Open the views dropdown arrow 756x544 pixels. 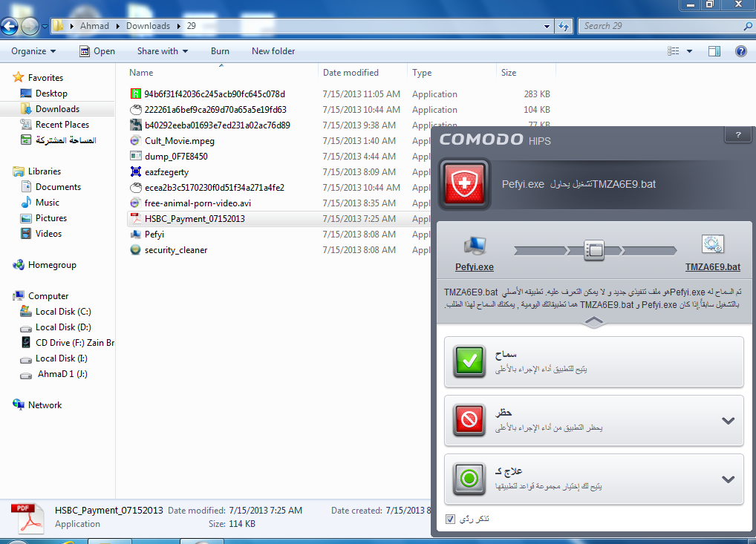point(689,51)
